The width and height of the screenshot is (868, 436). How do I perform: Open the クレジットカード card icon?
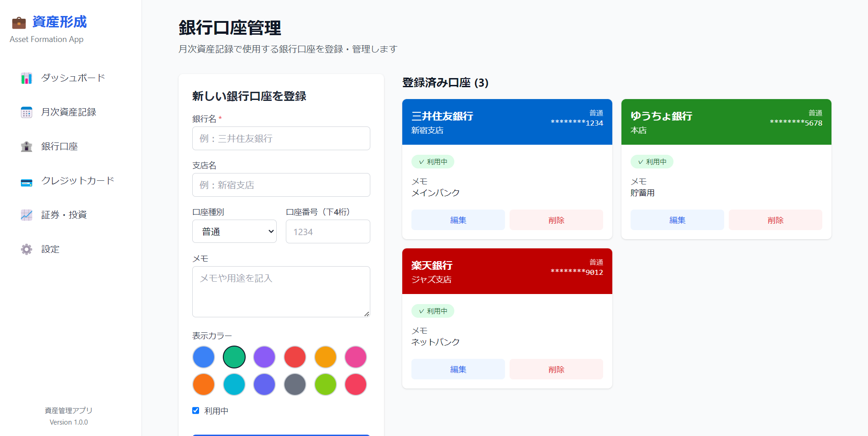(26, 180)
